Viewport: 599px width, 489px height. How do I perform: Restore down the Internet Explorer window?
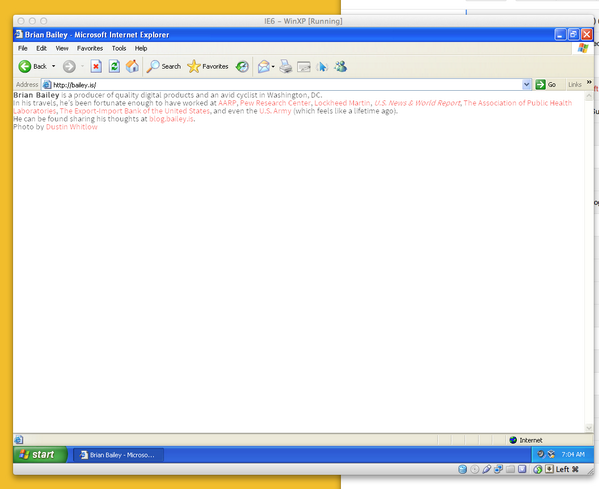(573, 34)
